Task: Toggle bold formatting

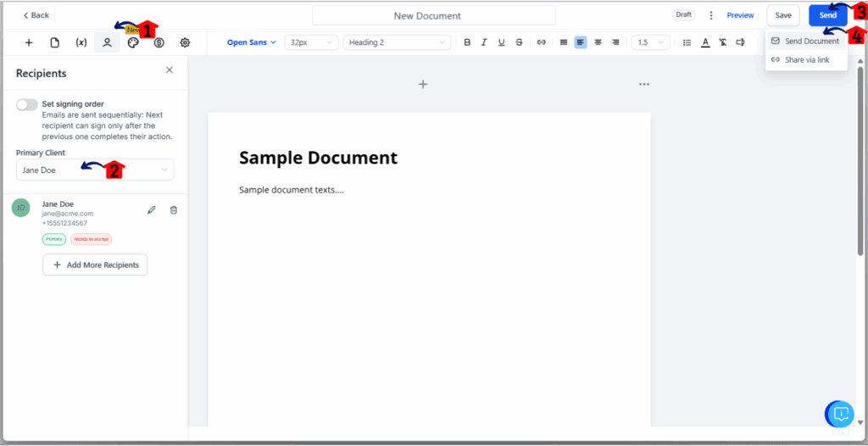Action: coord(467,42)
